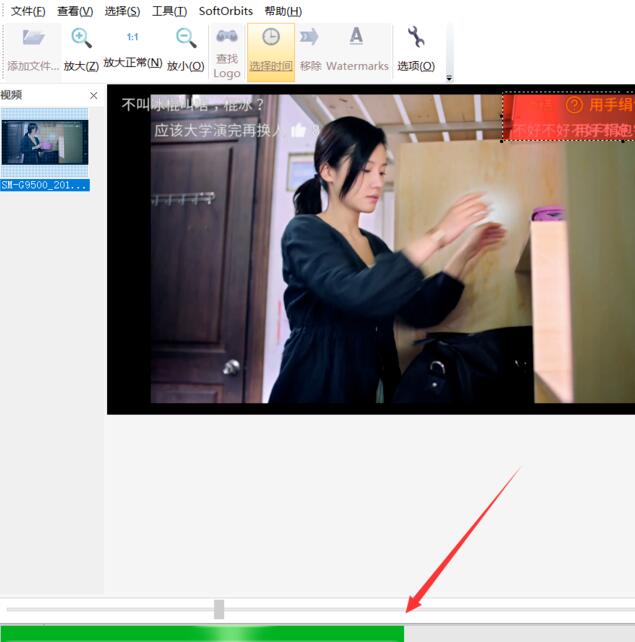The image size is (635, 642).
Task: Open the SoftOrbits menu
Action: [x=226, y=11]
